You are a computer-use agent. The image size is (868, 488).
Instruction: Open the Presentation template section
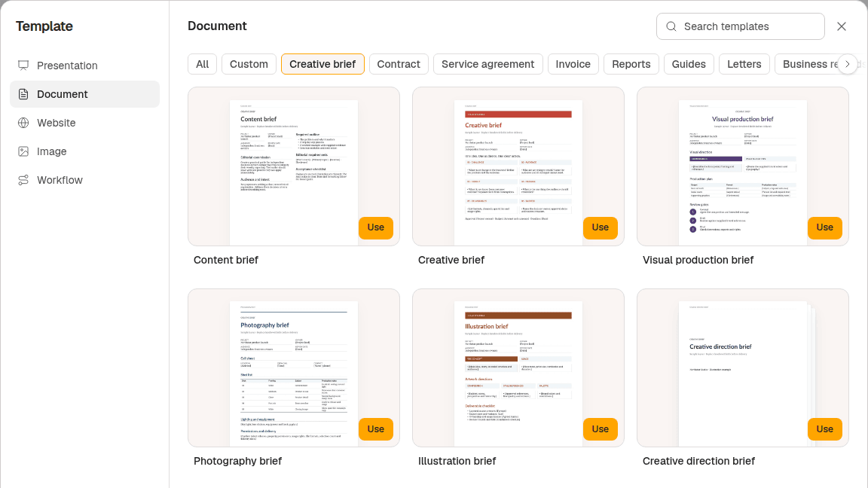[84, 66]
